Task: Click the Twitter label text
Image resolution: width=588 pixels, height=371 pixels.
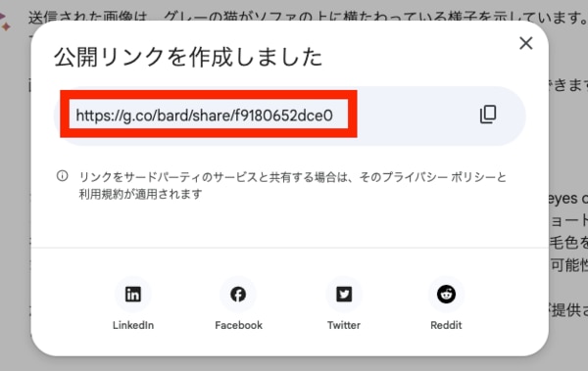Action: coord(344,325)
